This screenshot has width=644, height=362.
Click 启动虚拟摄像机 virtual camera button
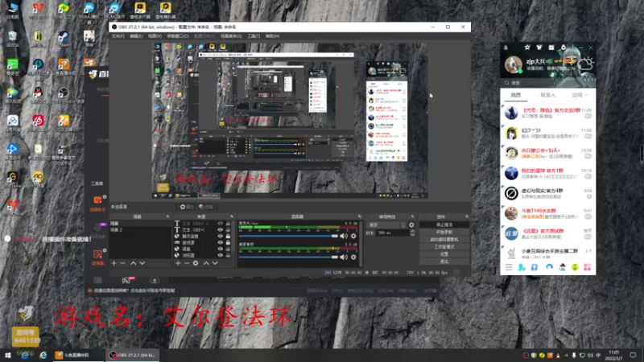pos(444,239)
